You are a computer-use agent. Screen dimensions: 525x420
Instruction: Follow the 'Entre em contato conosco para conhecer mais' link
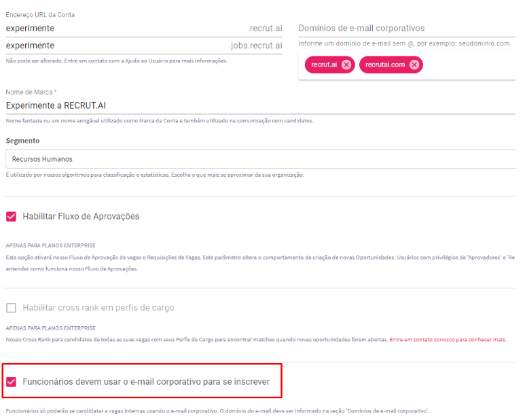pos(448,339)
